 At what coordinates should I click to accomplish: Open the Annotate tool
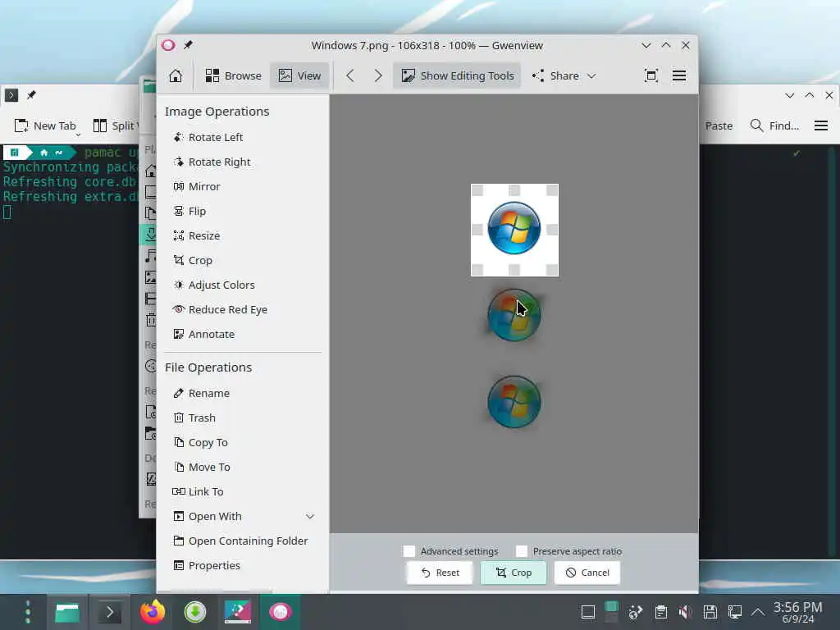pyautogui.click(x=203, y=335)
